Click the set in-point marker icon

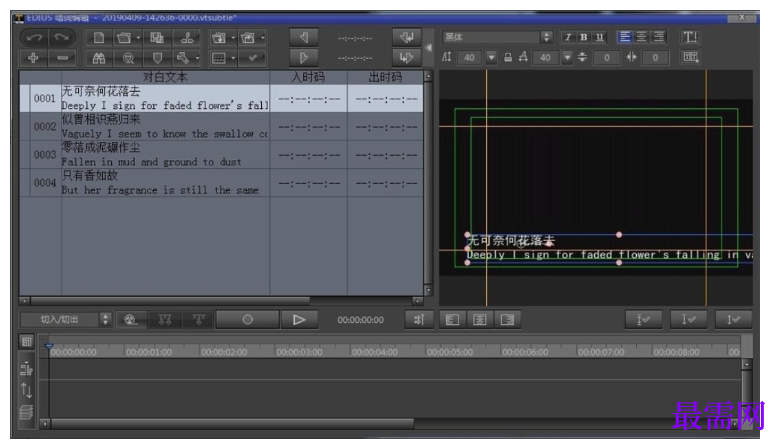[304, 37]
